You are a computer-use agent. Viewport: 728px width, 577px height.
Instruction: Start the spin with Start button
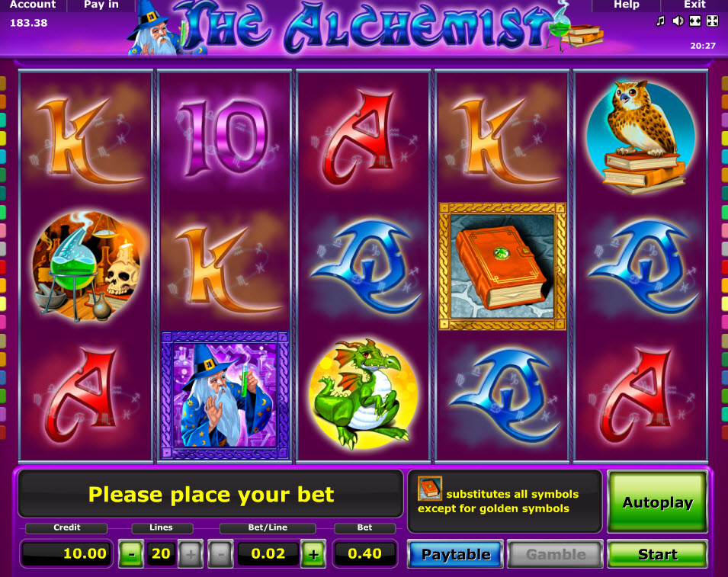pos(657,554)
